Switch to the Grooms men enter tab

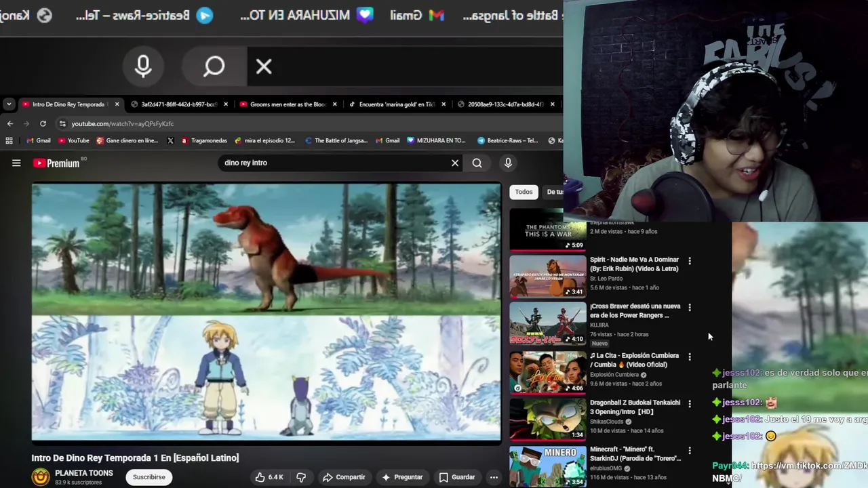[x=283, y=104]
